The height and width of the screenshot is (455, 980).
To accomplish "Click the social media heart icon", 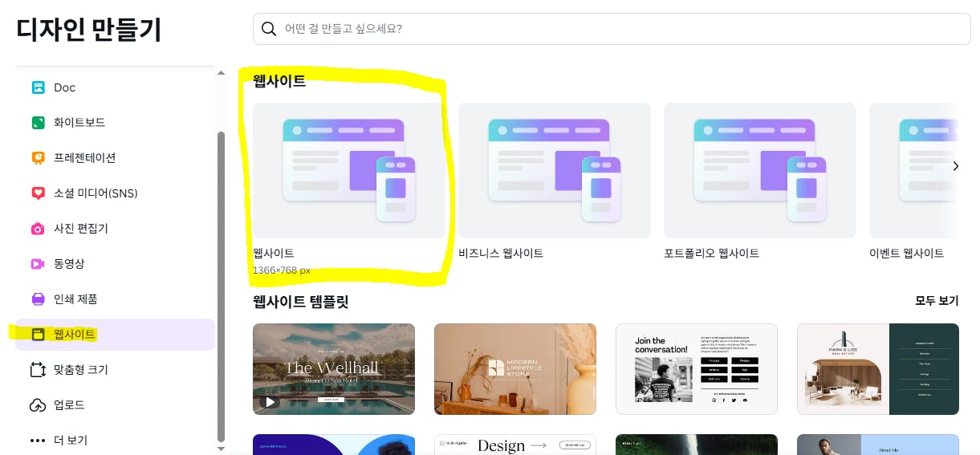I will (38, 193).
